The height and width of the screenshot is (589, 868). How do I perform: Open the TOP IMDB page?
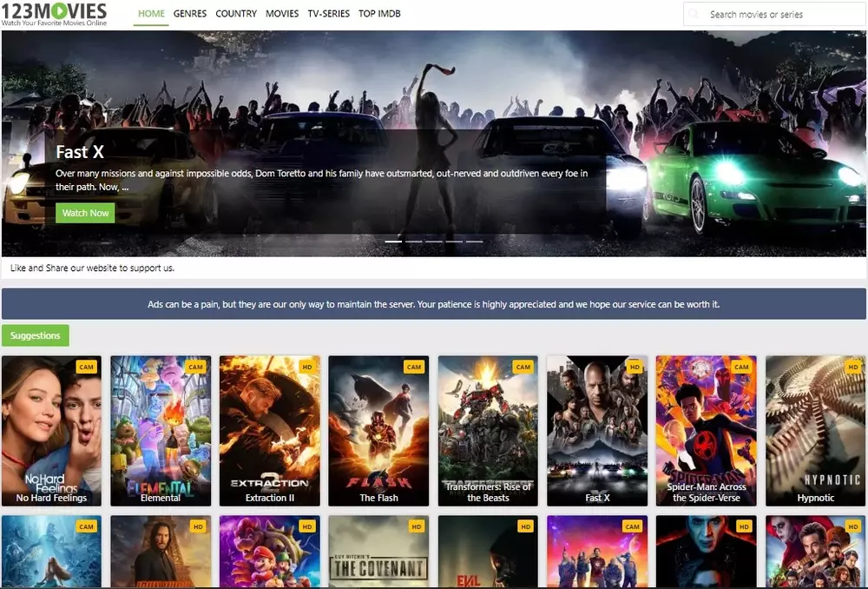coord(379,13)
